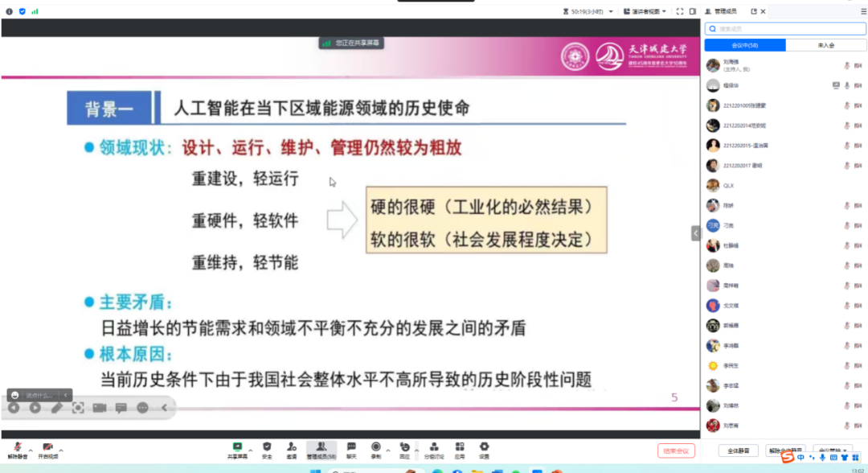Toggle the fullscreen icon in top bar

(x=680, y=11)
